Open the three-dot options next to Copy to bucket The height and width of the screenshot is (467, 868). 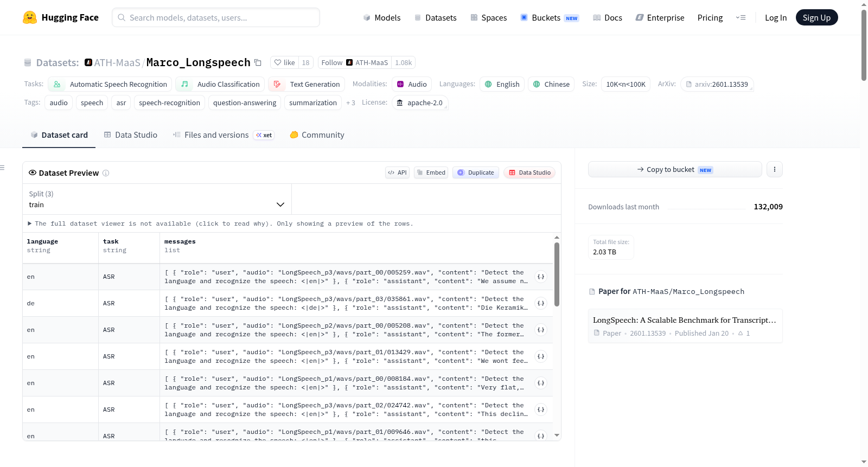(x=774, y=169)
